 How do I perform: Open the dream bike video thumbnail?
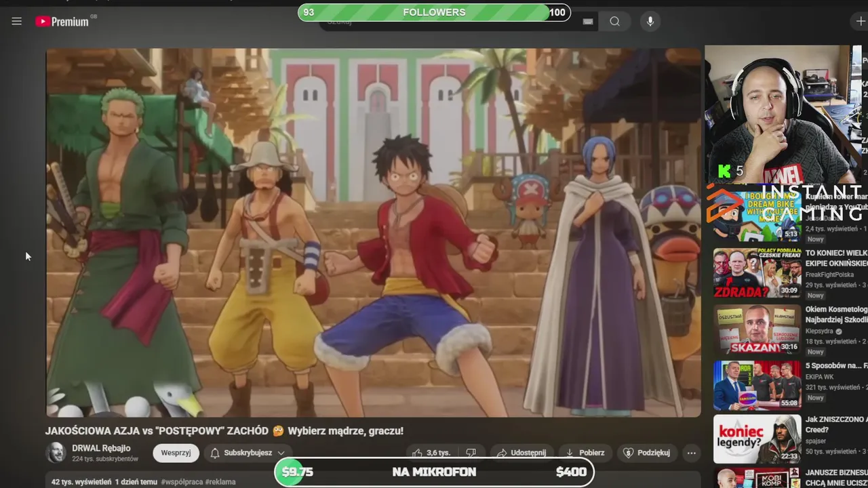click(757, 216)
